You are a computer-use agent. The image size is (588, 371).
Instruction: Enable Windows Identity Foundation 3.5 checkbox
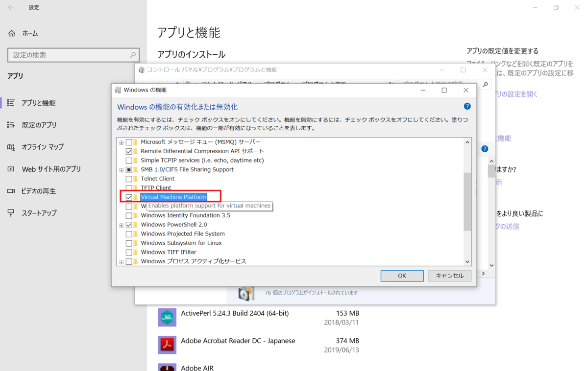(129, 215)
